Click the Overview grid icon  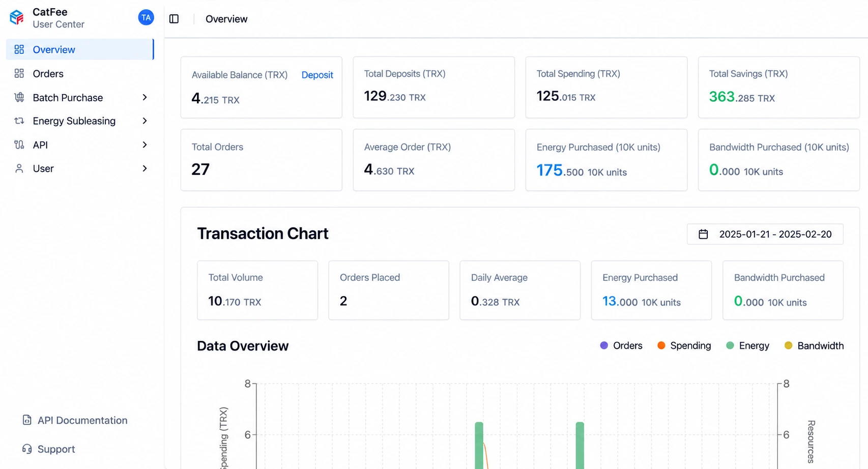pyautogui.click(x=19, y=49)
